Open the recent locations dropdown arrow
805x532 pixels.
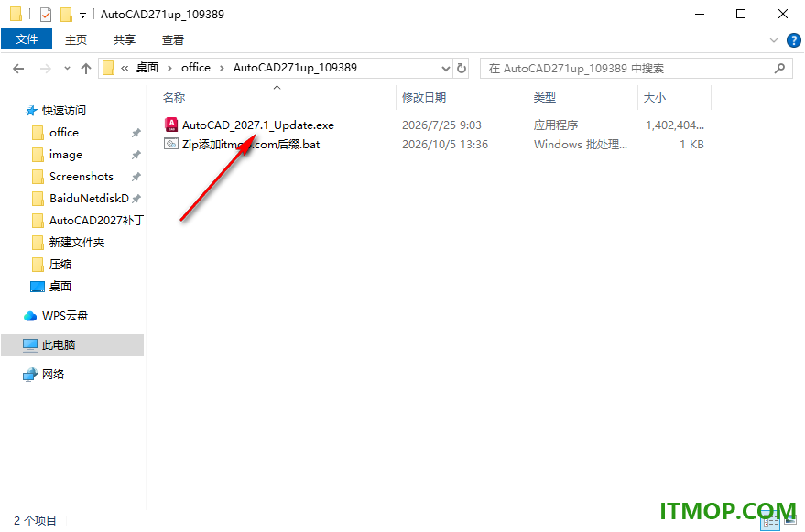(x=67, y=69)
